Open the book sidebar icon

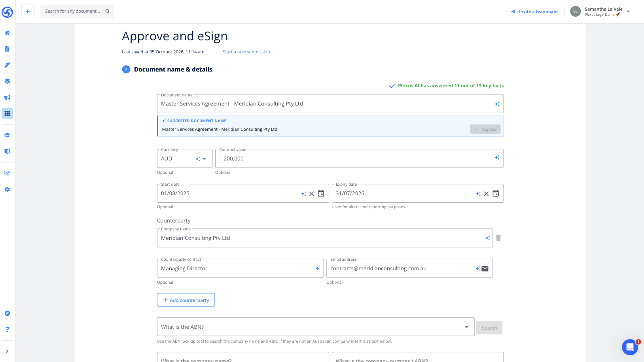pos(7,151)
